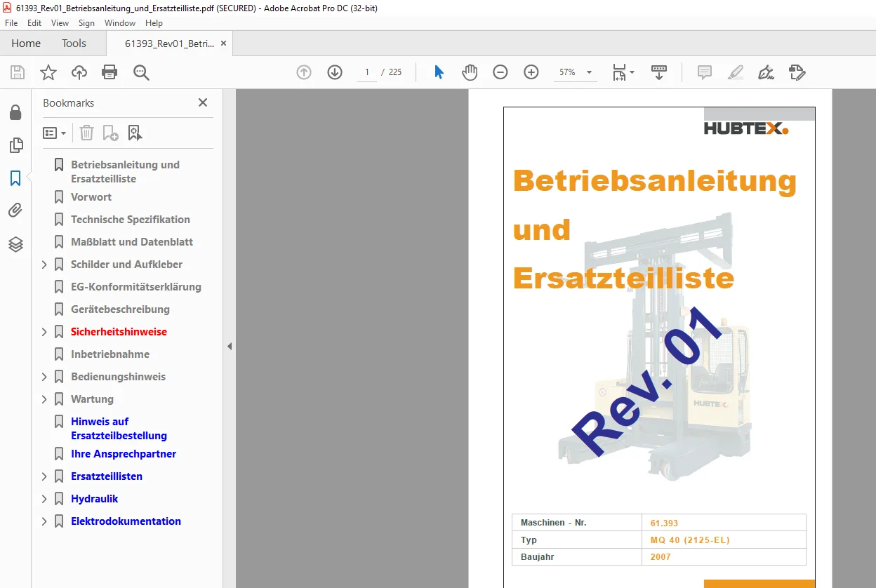
Task: Open the Help menu
Action: click(154, 23)
